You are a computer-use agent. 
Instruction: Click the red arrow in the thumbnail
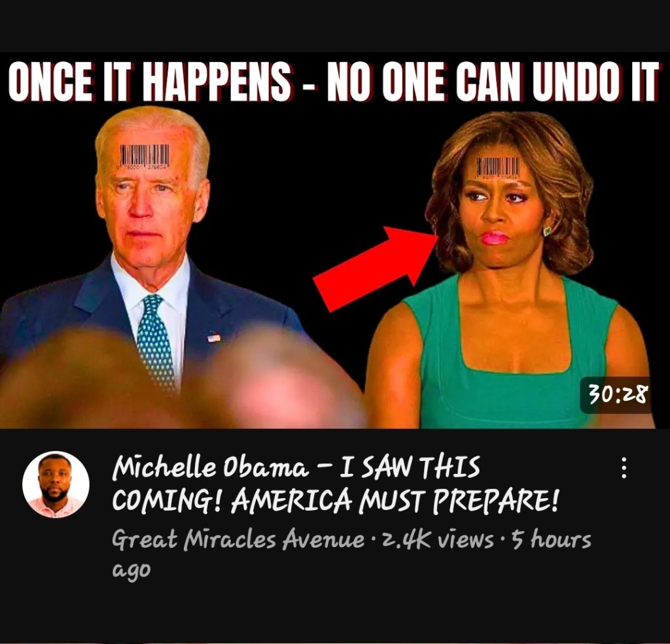point(376,268)
